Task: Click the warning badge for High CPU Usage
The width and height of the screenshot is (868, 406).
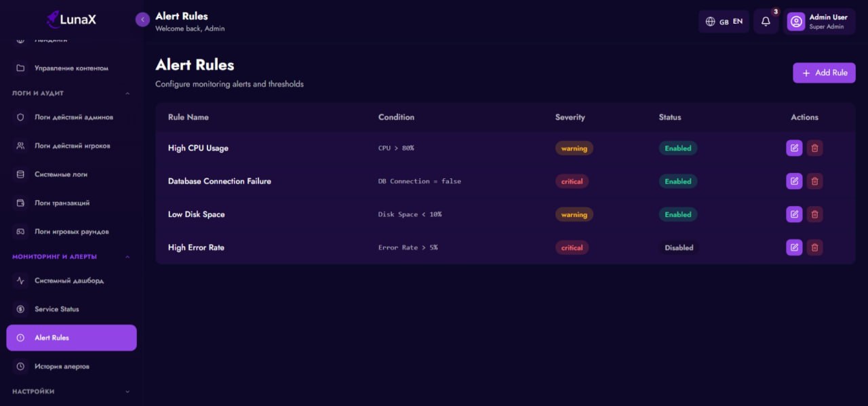Action: click(x=574, y=148)
